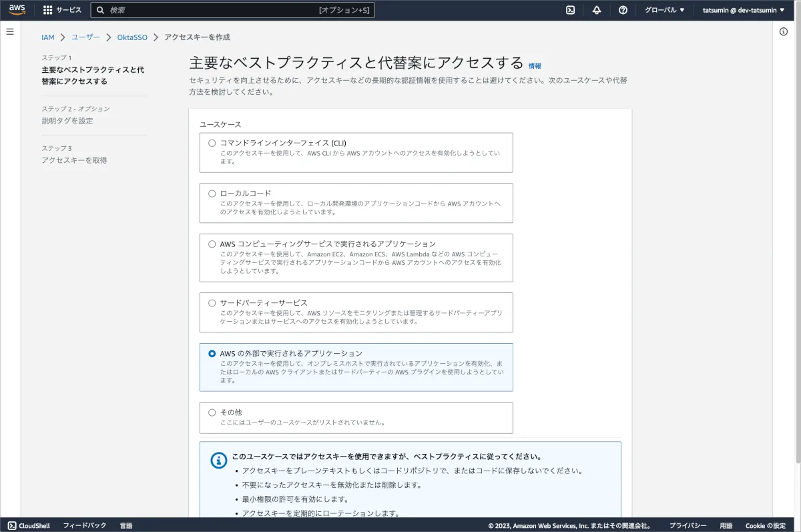Select コマンドラインインターフェイス (CLI) radio option

pos(212,143)
